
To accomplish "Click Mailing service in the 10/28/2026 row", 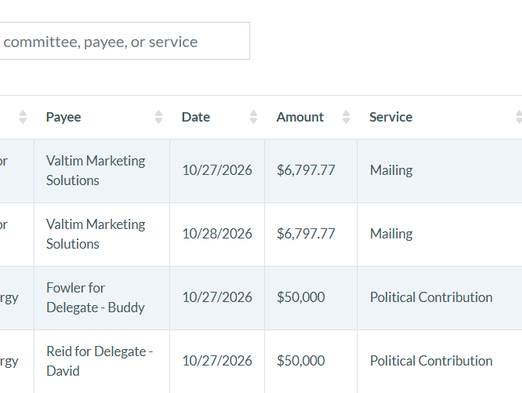I will (391, 234).
